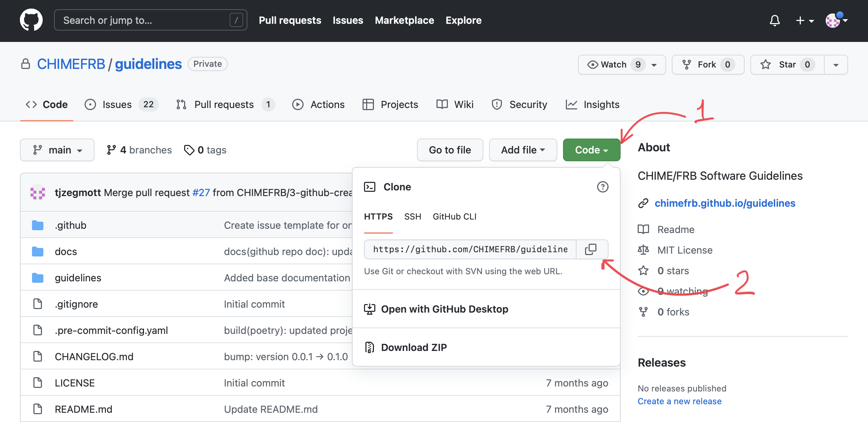868x422 pixels.
Task: Click the clone URL text field
Action: (470, 249)
